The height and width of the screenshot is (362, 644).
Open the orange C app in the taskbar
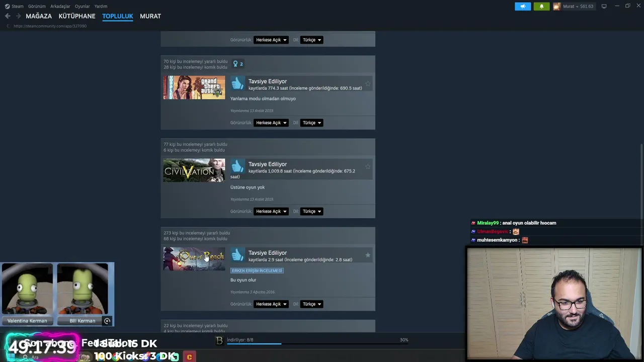coord(189,357)
